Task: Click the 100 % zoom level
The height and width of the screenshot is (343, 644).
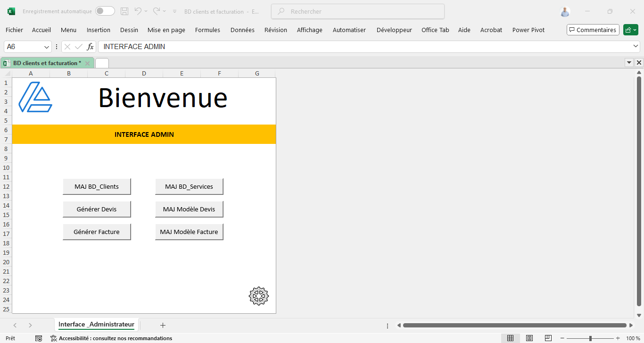Action: [633, 338]
